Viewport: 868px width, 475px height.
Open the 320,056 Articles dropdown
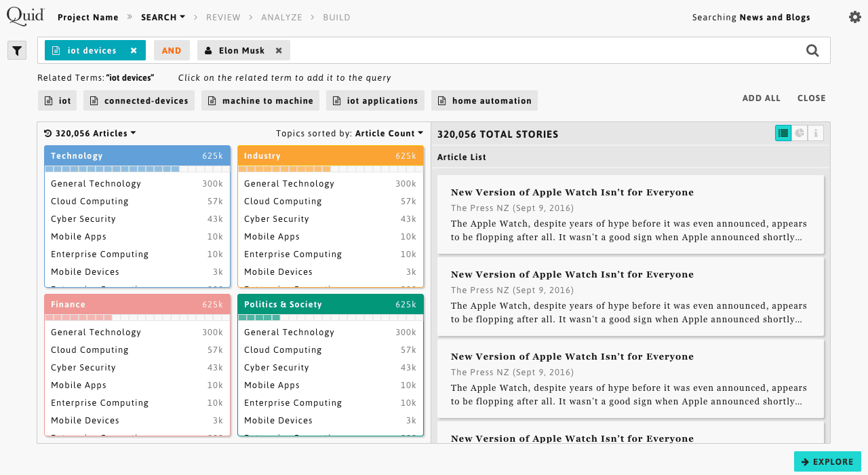tap(90, 134)
